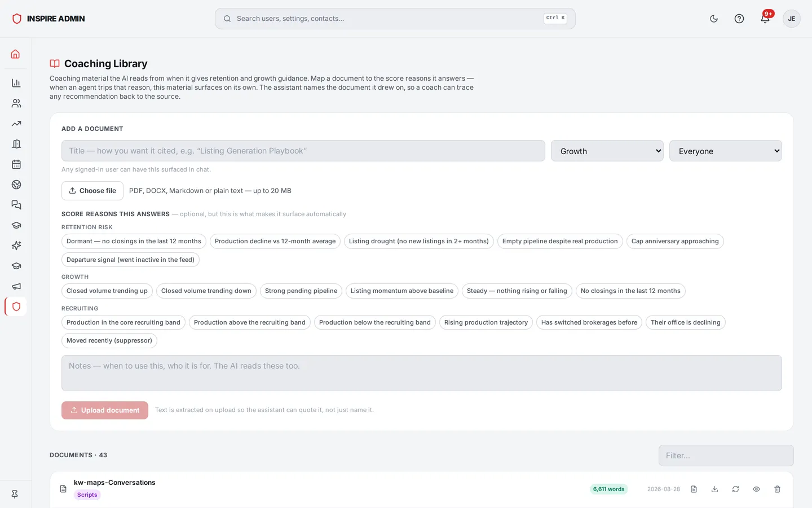Screen dimensions: 812x508
Task: Toggle 'Production decline vs 12-month average' chip
Action: [275, 241]
